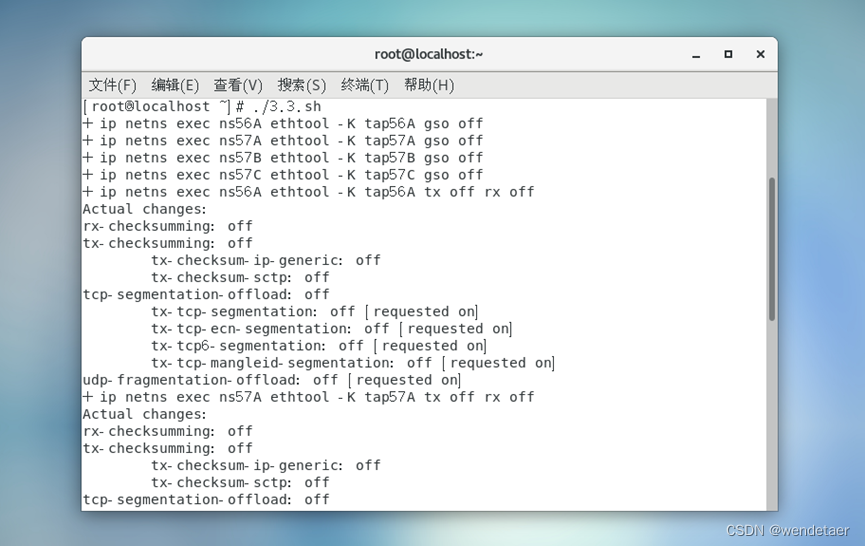Click the first 'tx-checksum-sctp: off' line
Viewport: 865px width, 546px height.
coord(241,277)
